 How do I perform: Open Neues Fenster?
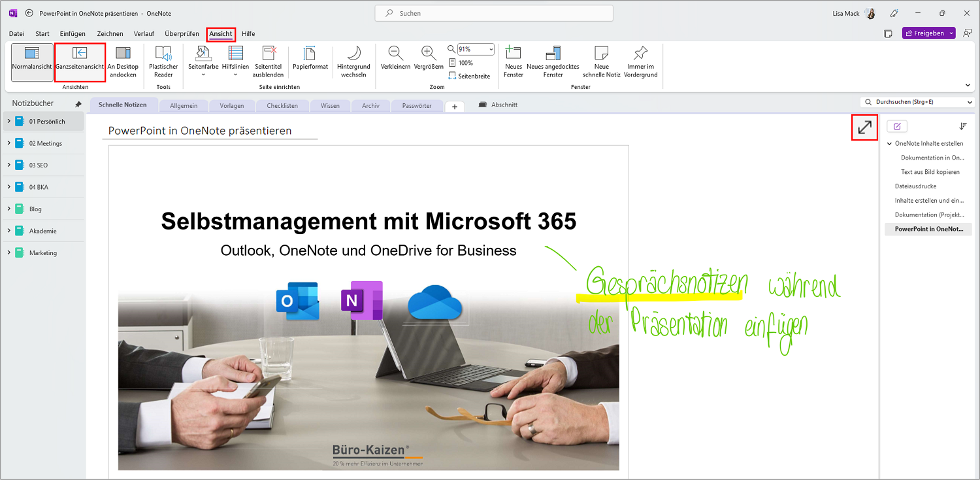click(x=514, y=62)
